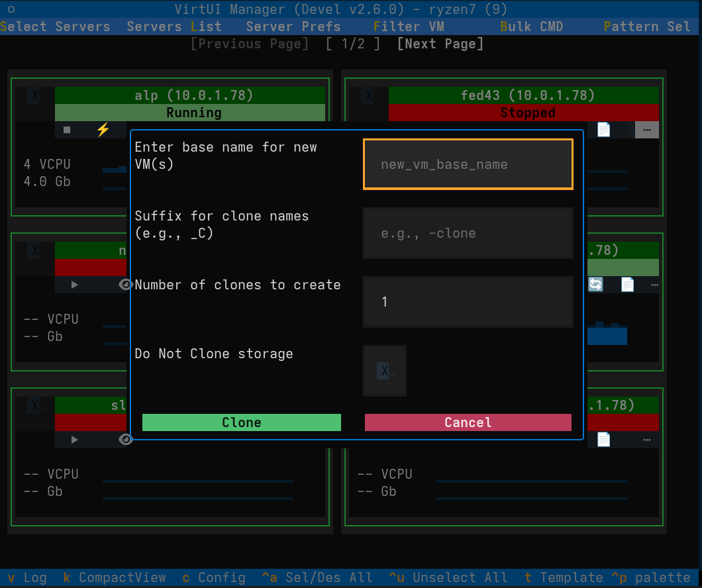Click the Clone button
Viewport: 702px width, 588px height.
click(x=241, y=422)
